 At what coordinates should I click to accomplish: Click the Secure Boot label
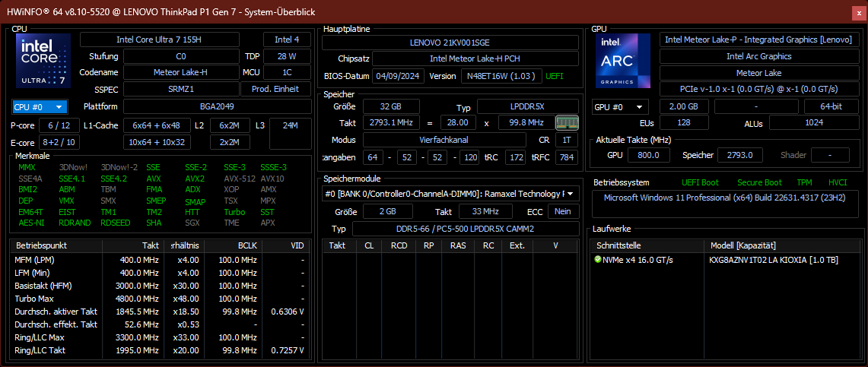click(759, 182)
